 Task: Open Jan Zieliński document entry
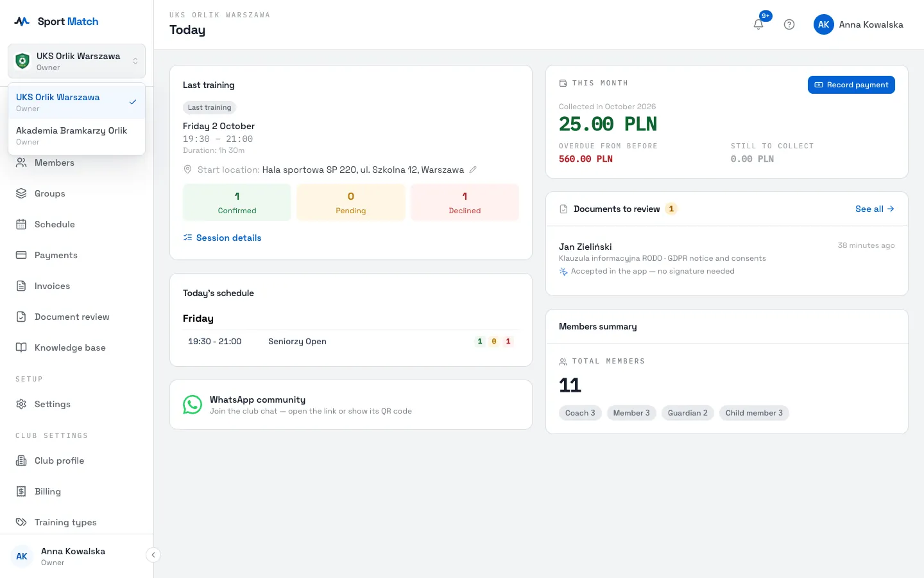click(727, 259)
